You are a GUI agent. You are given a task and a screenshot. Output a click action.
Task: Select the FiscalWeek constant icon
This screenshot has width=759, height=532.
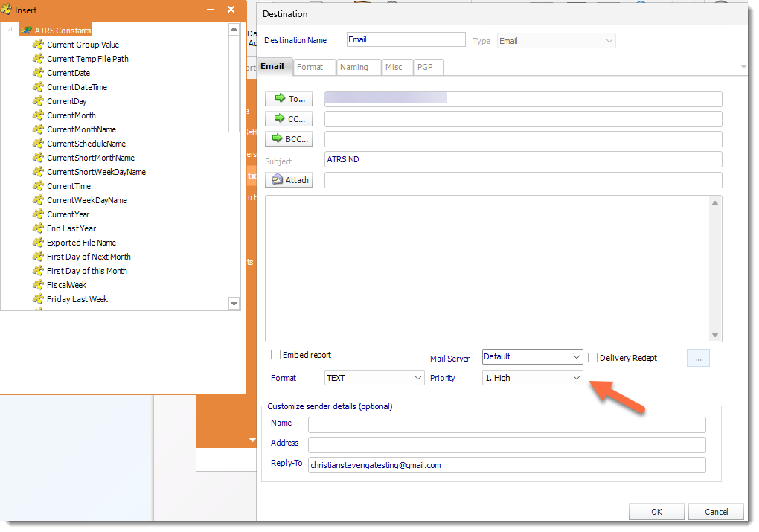pyautogui.click(x=38, y=285)
